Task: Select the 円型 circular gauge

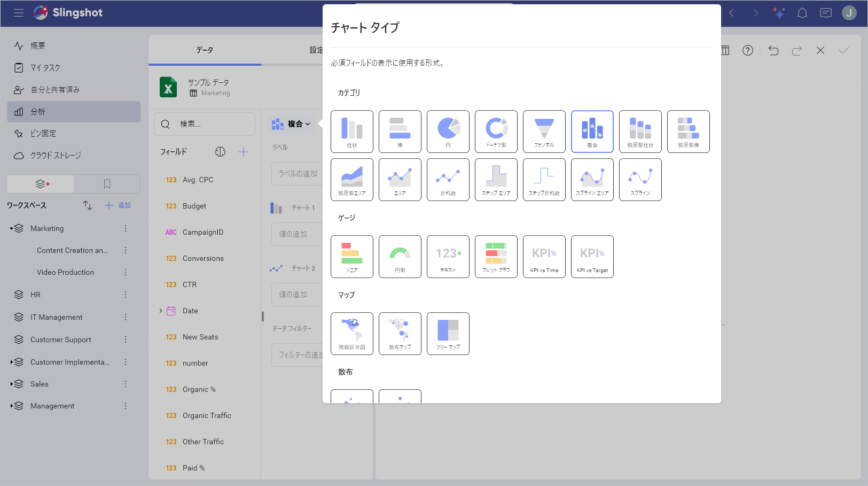Action: click(x=400, y=257)
